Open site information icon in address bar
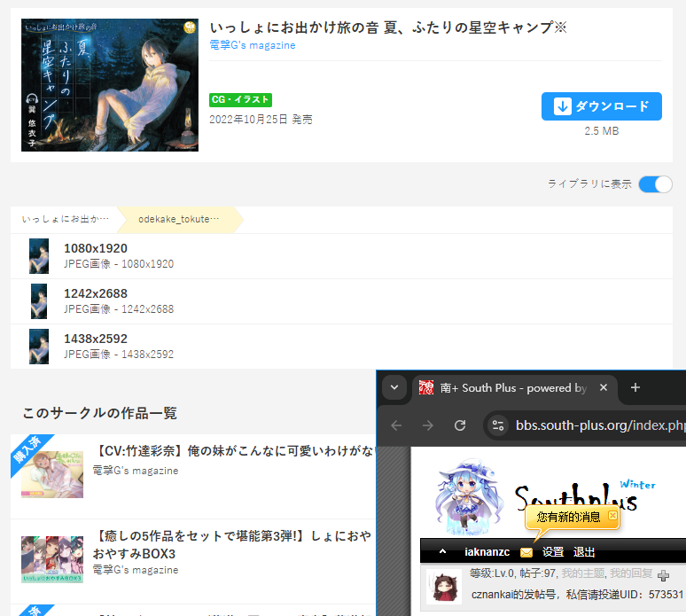Image resolution: width=686 pixels, height=616 pixels. coord(498,425)
